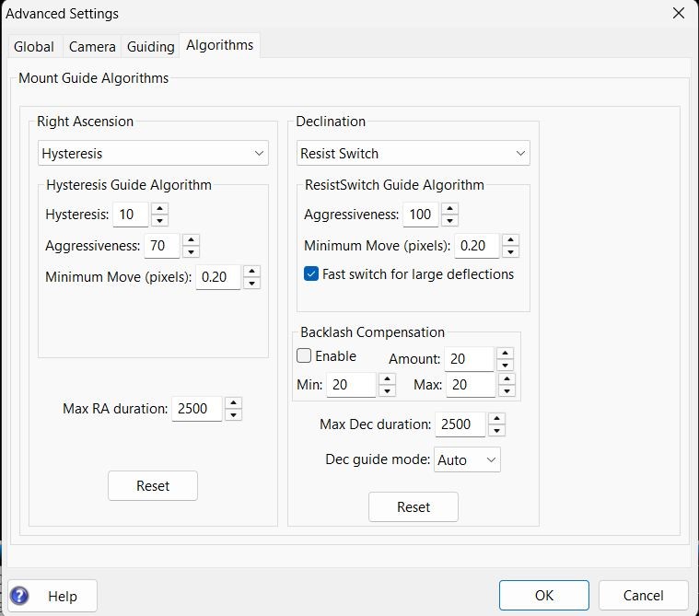The height and width of the screenshot is (616, 699).
Task: Click the Hysteresis value field
Action: pos(131,215)
